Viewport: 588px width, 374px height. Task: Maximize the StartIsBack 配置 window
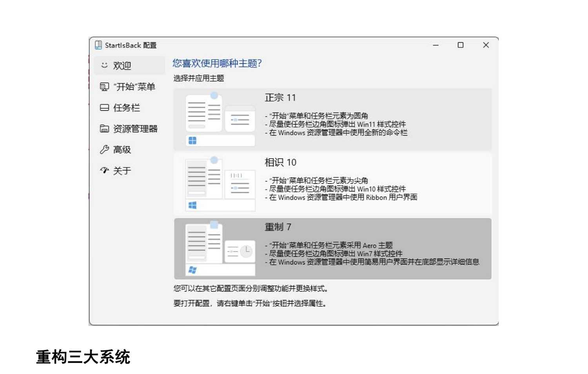(x=461, y=45)
